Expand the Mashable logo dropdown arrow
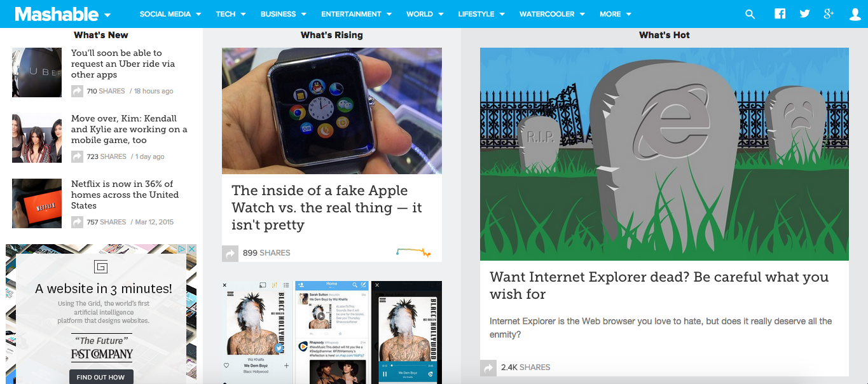This screenshot has height=384, width=868. [x=107, y=15]
